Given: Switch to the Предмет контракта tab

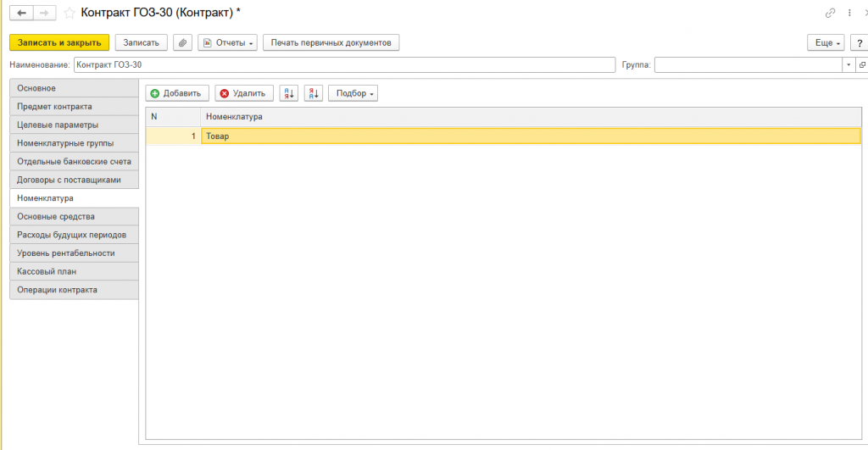Looking at the screenshot, I should [x=75, y=106].
